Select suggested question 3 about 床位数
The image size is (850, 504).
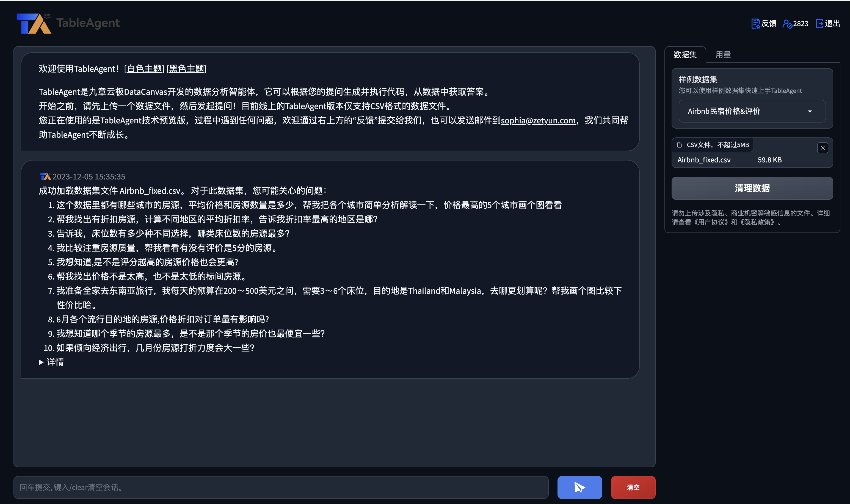pos(173,233)
